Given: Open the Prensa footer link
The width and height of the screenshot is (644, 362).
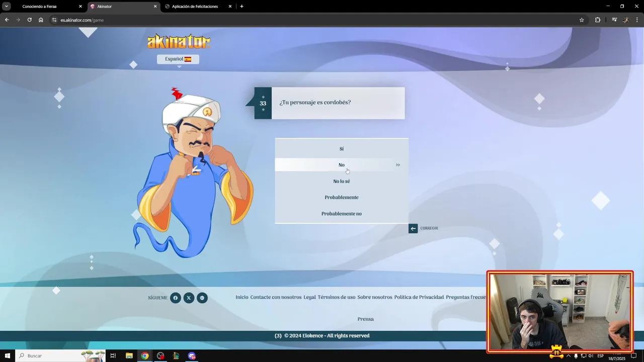Looking at the screenshot, I should tap(366, 319).
